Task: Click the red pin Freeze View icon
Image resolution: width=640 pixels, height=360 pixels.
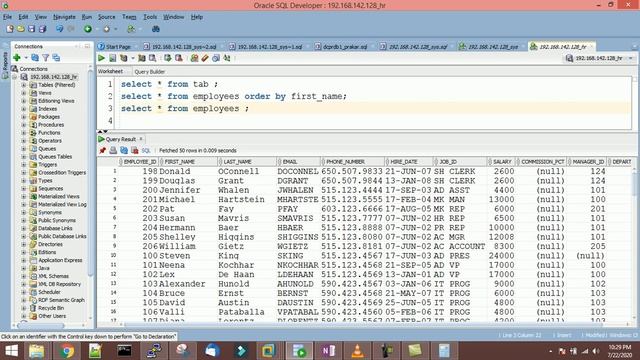Action: click(x=102, y=150)
